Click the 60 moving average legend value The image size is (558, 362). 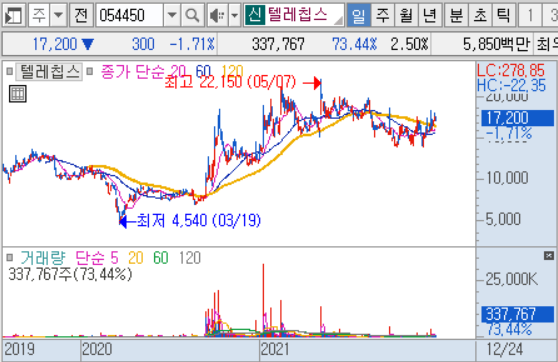click(203, 72)
